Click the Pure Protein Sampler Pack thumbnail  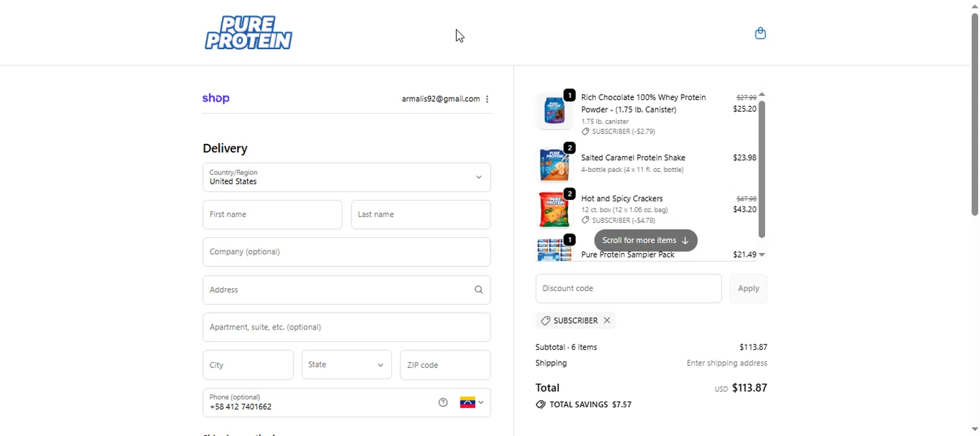pyautogui.click(x=554, y=250)
